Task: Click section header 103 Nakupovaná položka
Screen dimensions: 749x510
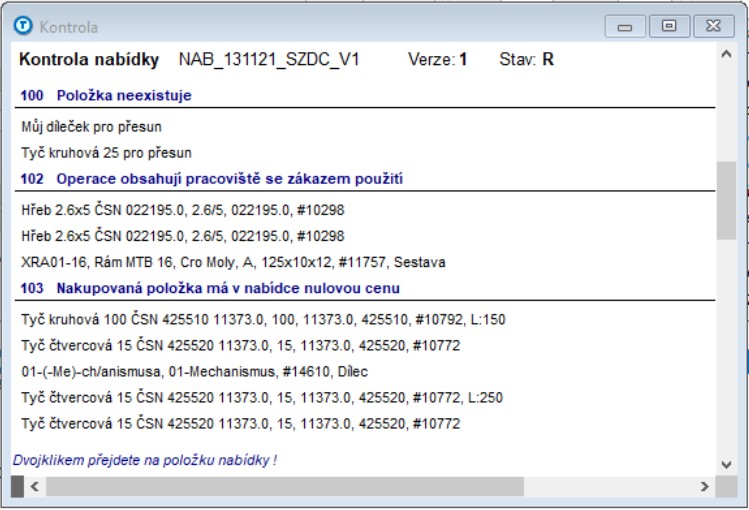Action: 210,288
